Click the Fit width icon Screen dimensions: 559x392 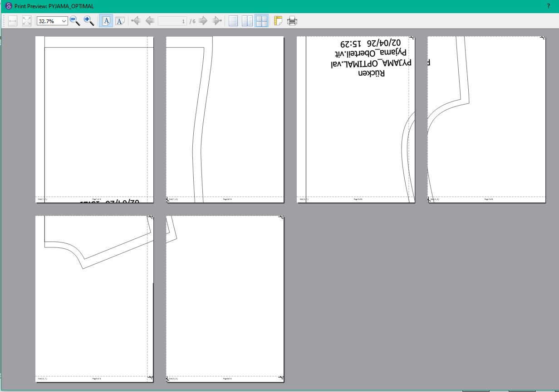[13, 21]
